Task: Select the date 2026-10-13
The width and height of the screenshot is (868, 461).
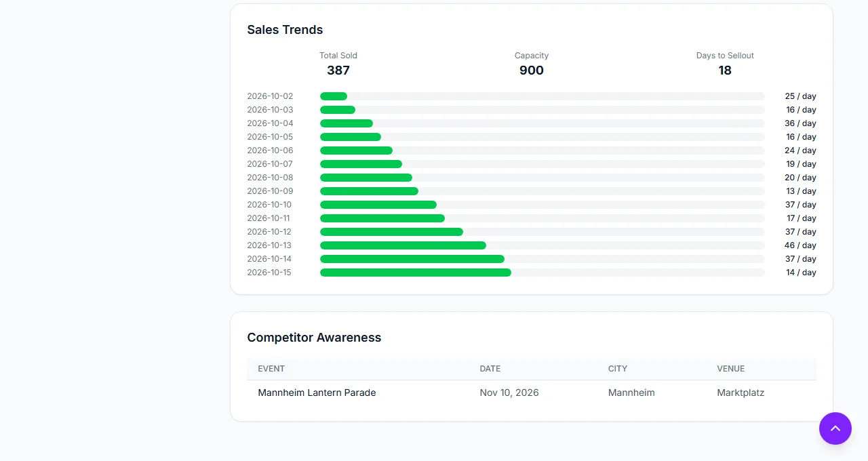Action: click(269, 245)
